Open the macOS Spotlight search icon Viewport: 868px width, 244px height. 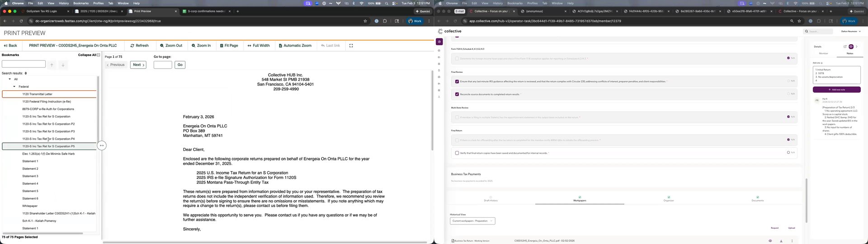pyautogui.click(x=387, y=3)
